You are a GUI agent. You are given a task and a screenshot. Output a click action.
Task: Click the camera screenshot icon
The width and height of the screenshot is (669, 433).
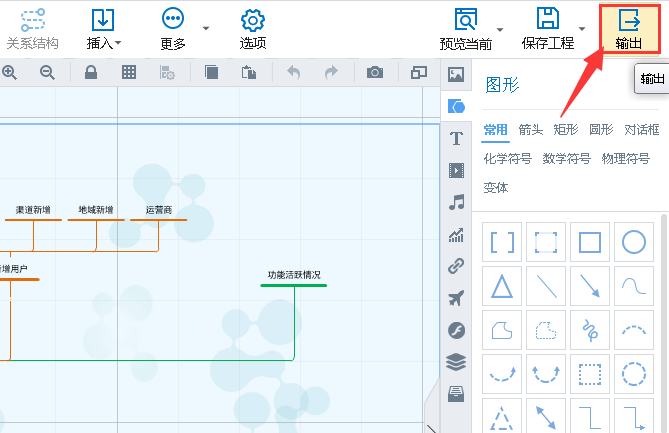374,73
